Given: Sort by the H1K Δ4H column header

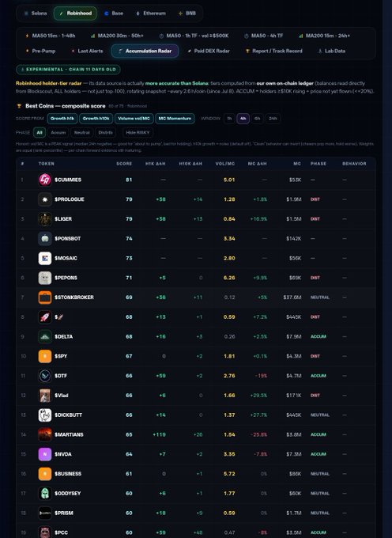Looking at the screenshot, I should point(155,164).
